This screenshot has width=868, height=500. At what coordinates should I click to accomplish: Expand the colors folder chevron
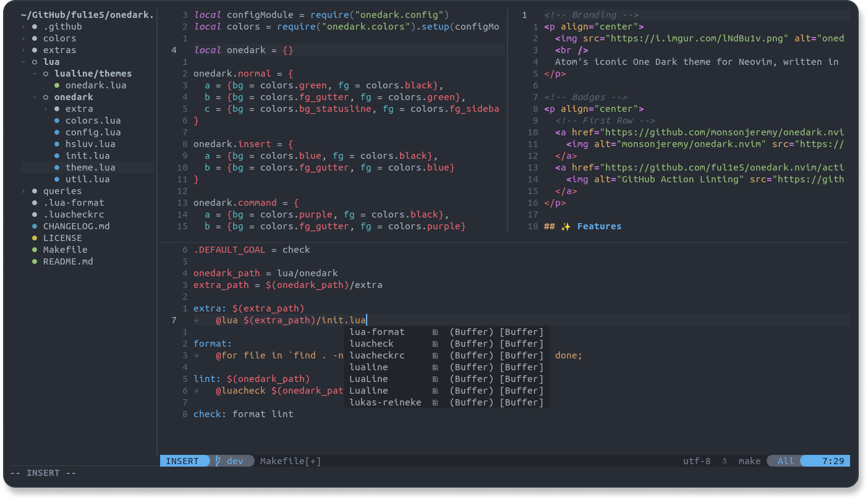[23, 38]
